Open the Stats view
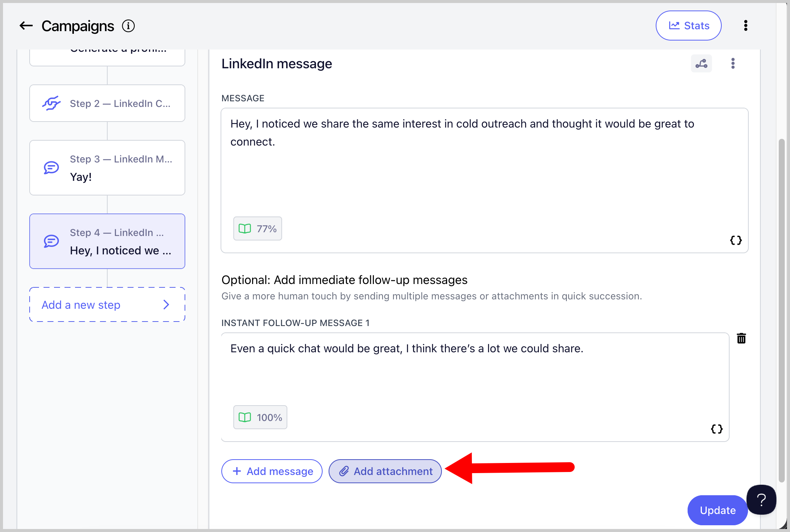This screenshot has height=532, width=790. [x=688, y=26]
